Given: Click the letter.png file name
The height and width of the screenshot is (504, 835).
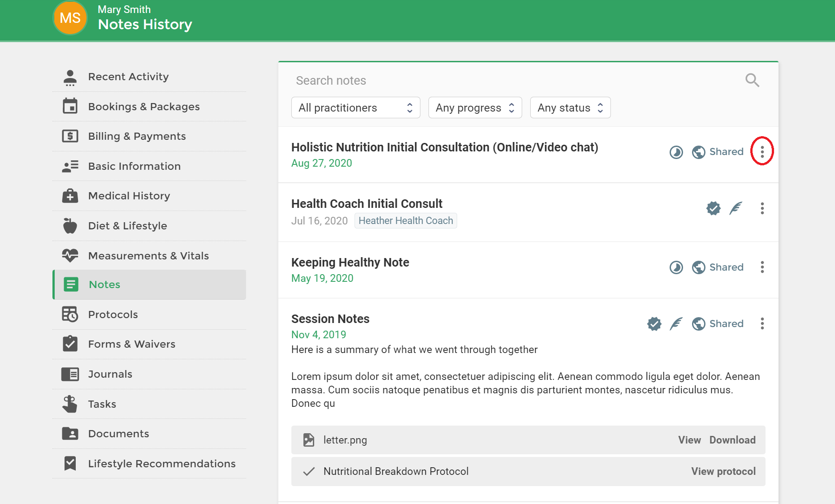Looking at the screenshot, I should (345, 440).
